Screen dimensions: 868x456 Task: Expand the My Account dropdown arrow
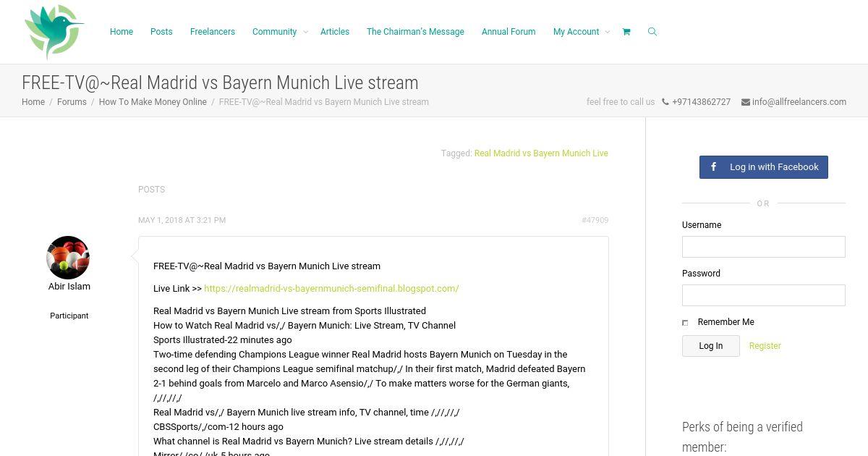point(607,32)
